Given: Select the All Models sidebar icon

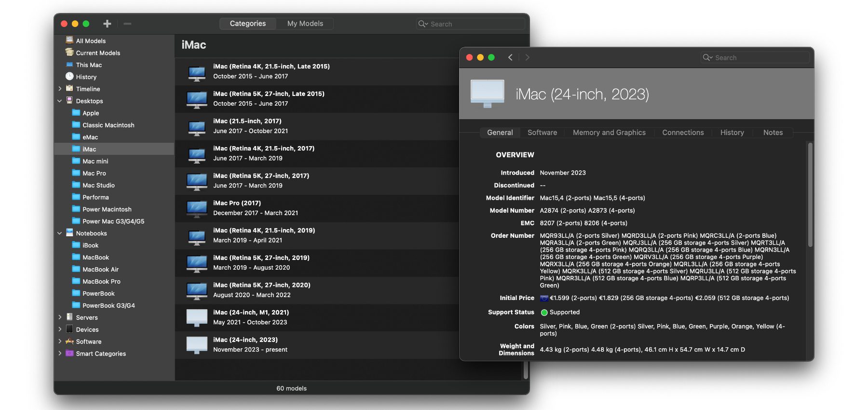Looking at the screenshot, I should point(69,41).
